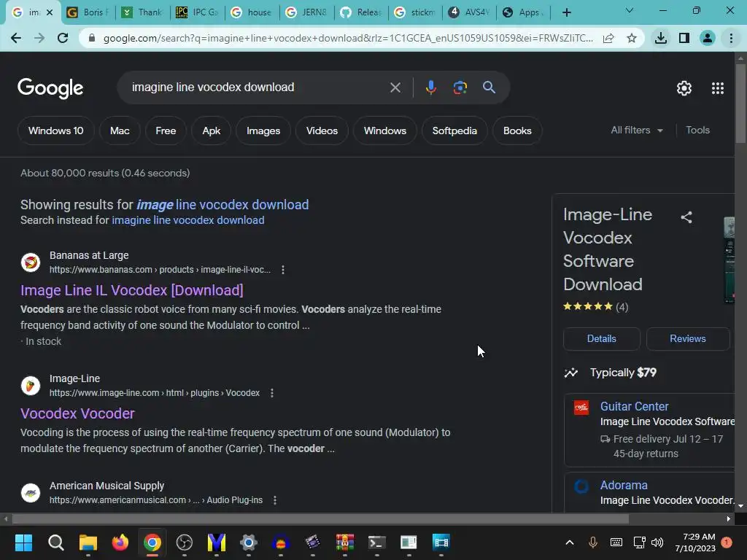Open a new browser tab

pyautogui.click(x=566, y=12)
